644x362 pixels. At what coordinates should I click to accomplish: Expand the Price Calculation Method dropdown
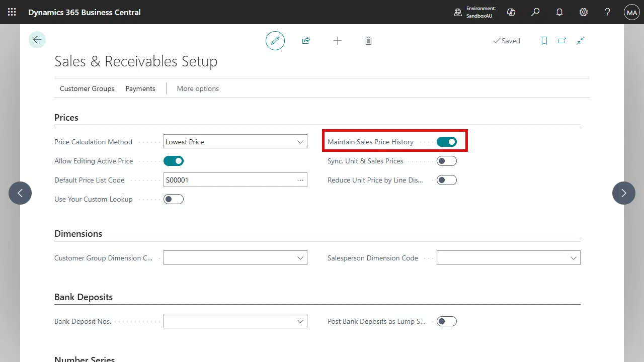(300, 142)
